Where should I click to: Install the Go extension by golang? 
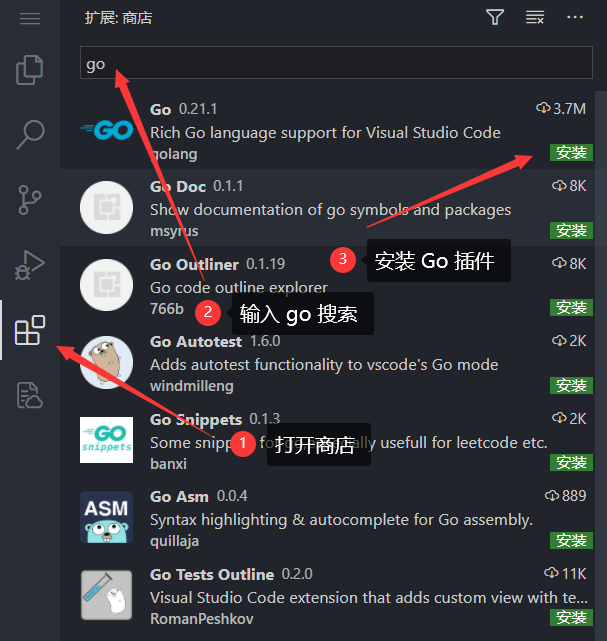click(x=571, y=152)
